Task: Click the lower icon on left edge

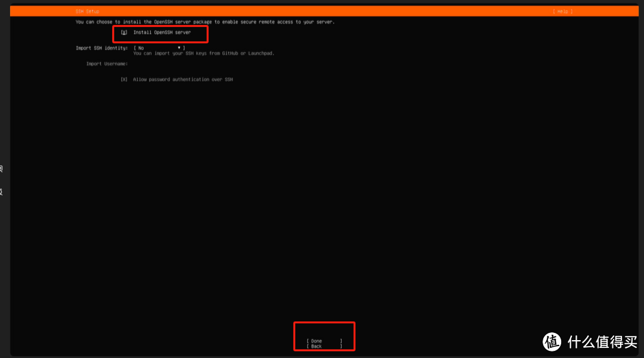Action: 2,192
